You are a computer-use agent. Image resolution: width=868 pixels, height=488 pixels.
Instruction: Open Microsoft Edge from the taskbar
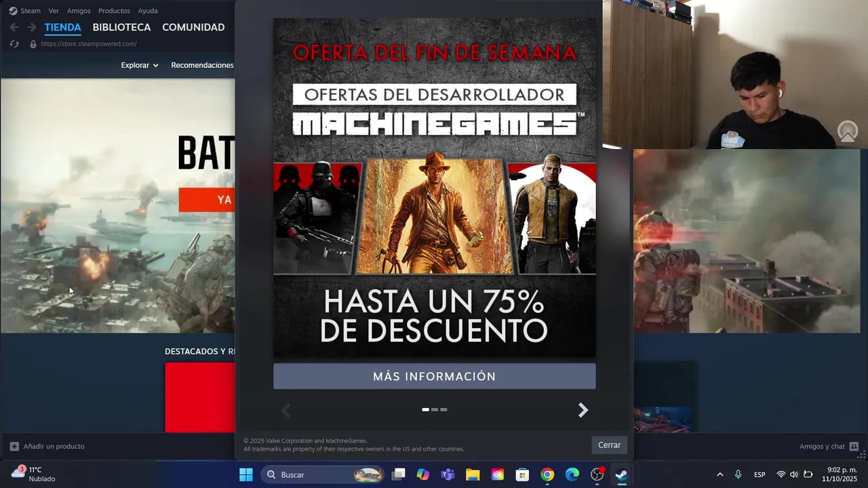[572, 474]
